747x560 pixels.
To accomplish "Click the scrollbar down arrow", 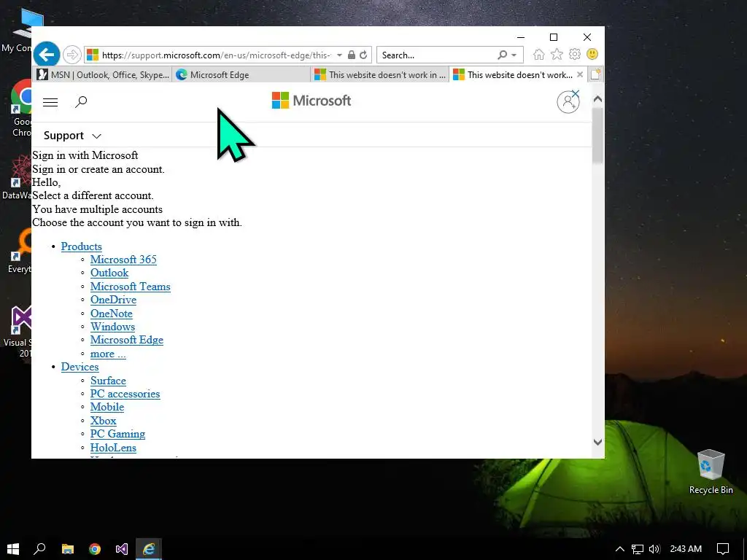I will click(598, 442).
